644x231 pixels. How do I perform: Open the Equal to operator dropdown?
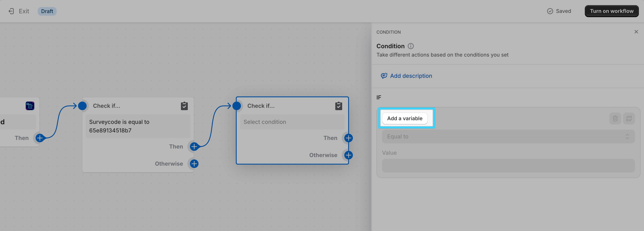(508, 136)
